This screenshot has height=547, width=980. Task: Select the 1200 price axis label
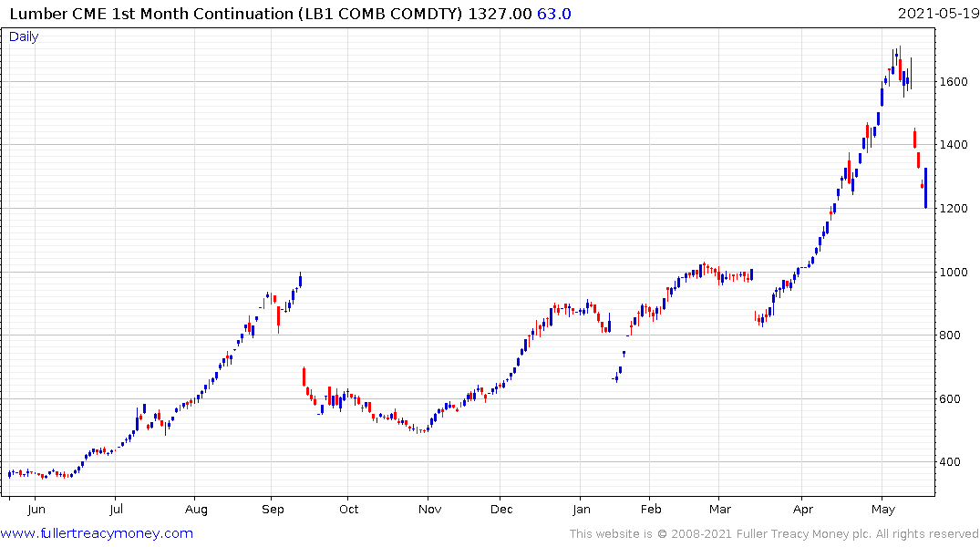pyautogui.click(x=954, y=209)
